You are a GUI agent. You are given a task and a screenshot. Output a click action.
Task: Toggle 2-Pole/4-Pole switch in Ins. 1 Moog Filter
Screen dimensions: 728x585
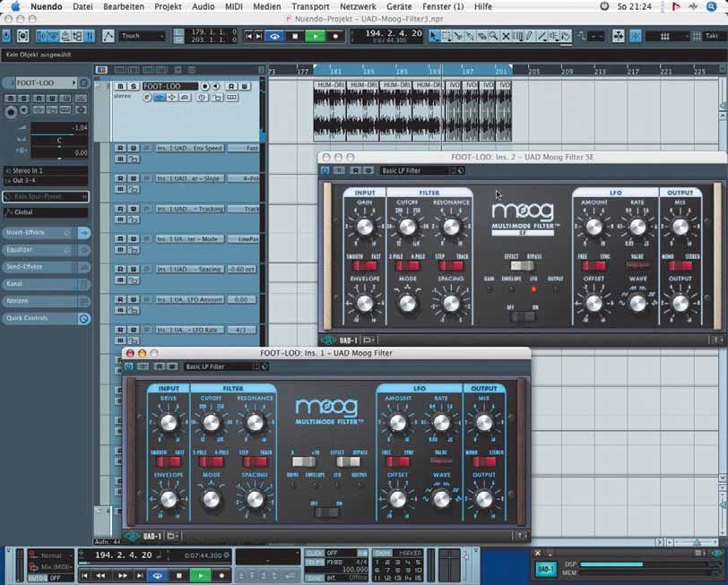click(212, 461)
